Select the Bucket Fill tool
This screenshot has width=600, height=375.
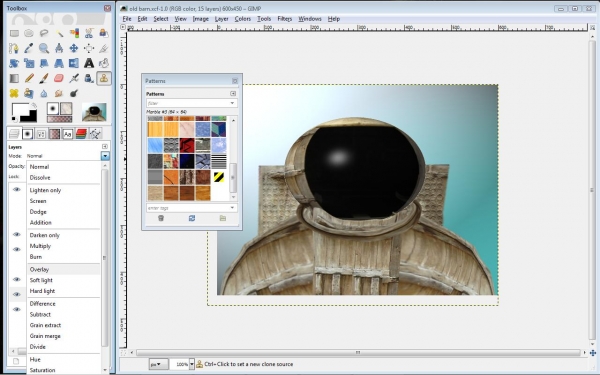[104, 63]
